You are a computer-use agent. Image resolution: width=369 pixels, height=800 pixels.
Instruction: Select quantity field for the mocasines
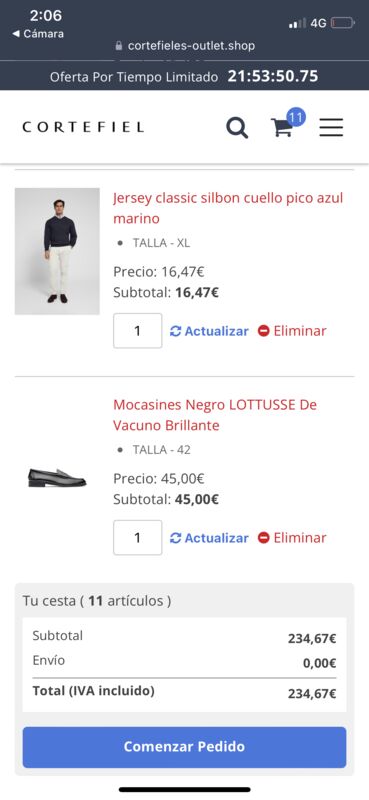click(x=137, y=537)
